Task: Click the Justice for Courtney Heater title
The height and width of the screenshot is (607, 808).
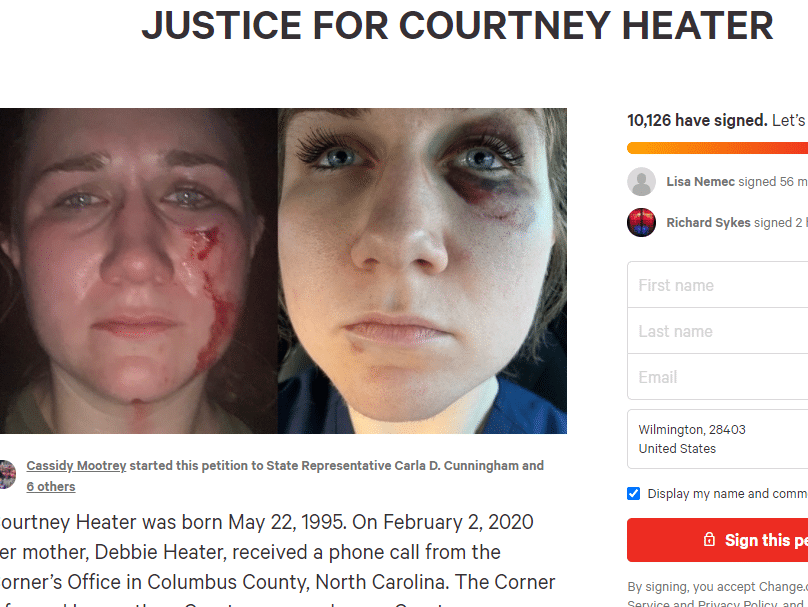Action: [x=458, y=25]
